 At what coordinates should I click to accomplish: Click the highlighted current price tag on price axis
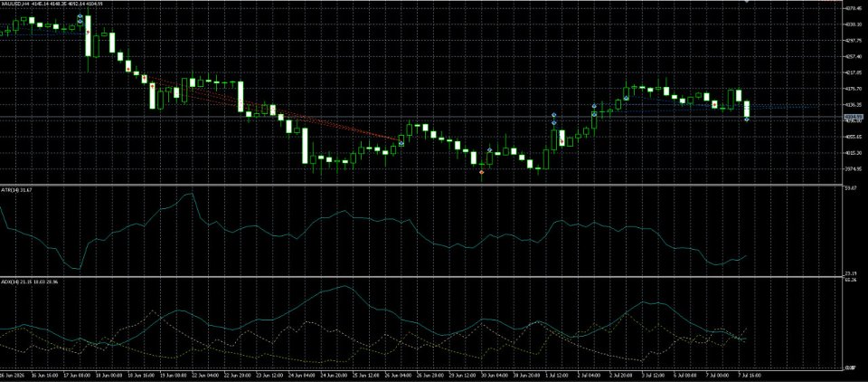pyautogui.click(x=850, y=117)
